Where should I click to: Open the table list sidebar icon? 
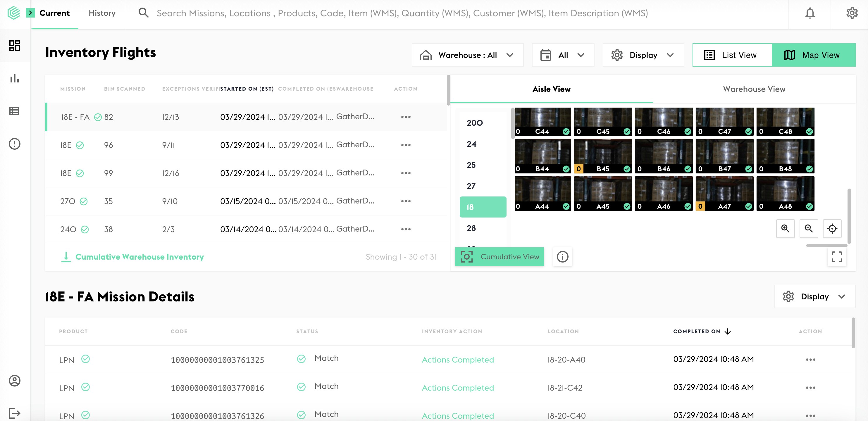15,111
